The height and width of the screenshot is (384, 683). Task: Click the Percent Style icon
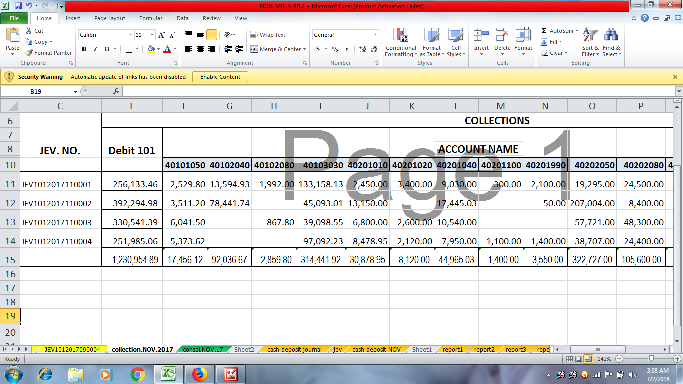pos(335,49)
